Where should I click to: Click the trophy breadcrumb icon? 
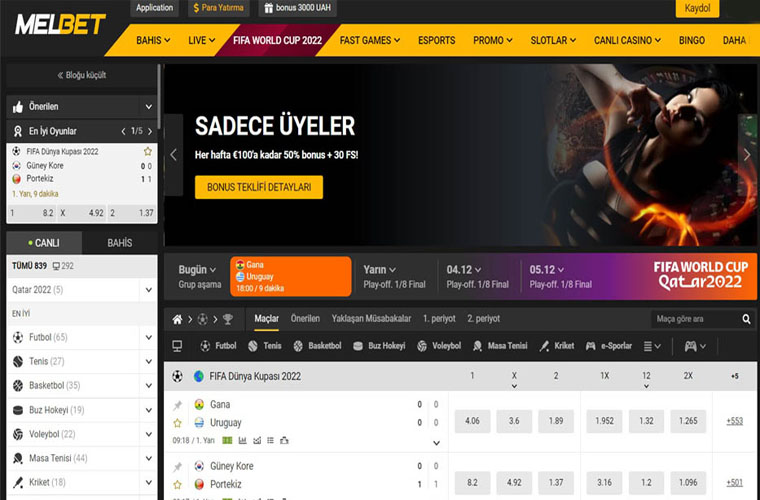coord(227,319)
